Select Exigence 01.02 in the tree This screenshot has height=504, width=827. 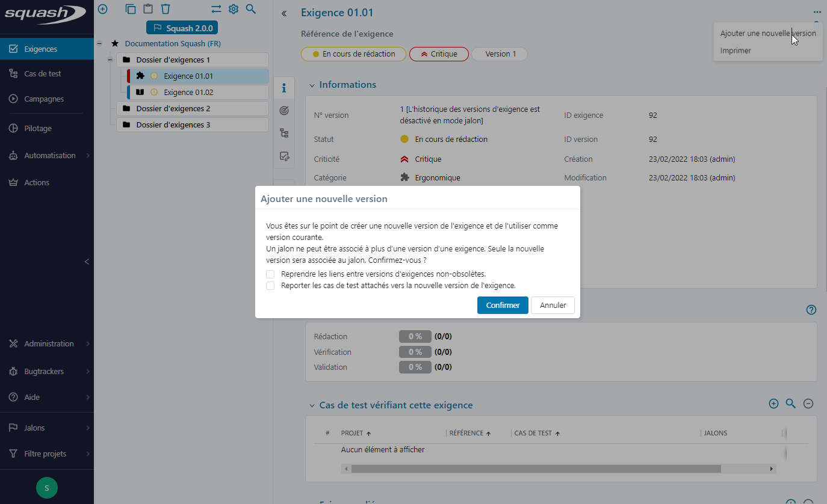[x=188, y=93]
